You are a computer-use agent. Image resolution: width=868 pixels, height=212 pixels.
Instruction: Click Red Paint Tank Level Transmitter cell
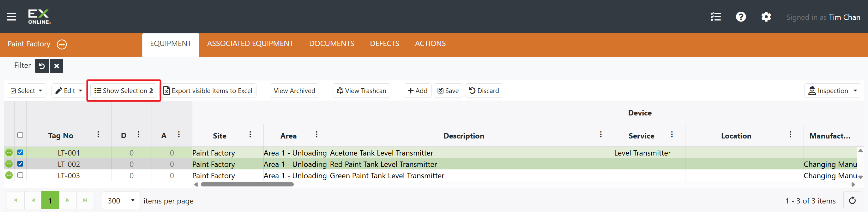point(472,164)
